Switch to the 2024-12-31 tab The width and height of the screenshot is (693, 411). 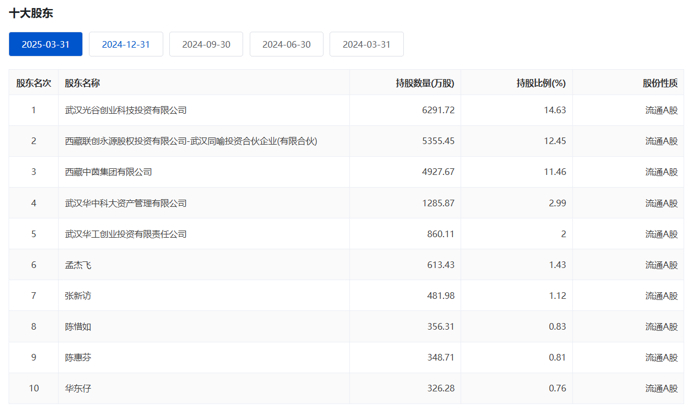[126, 44]
